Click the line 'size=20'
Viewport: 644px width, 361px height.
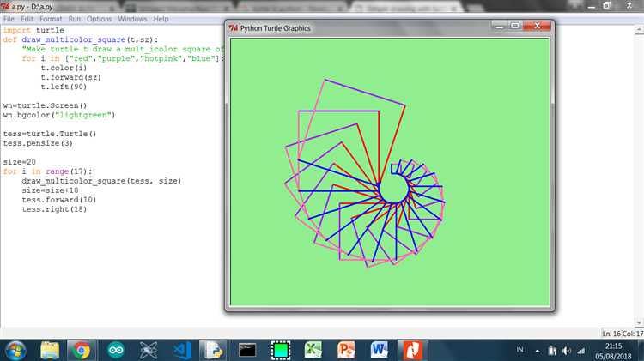click(x=19, y=162)
